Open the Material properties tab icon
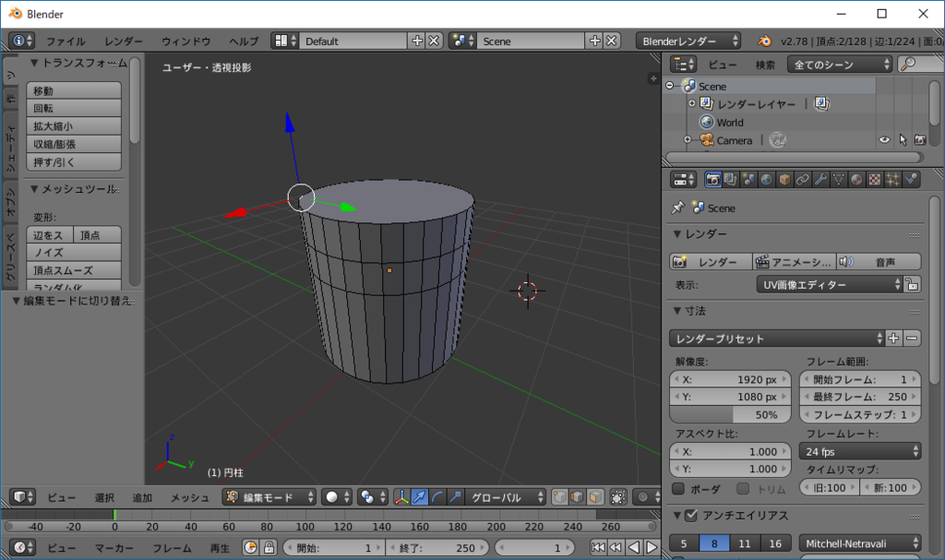The width and height of the screenshot is (945, 560). click(x=857, y=179)
